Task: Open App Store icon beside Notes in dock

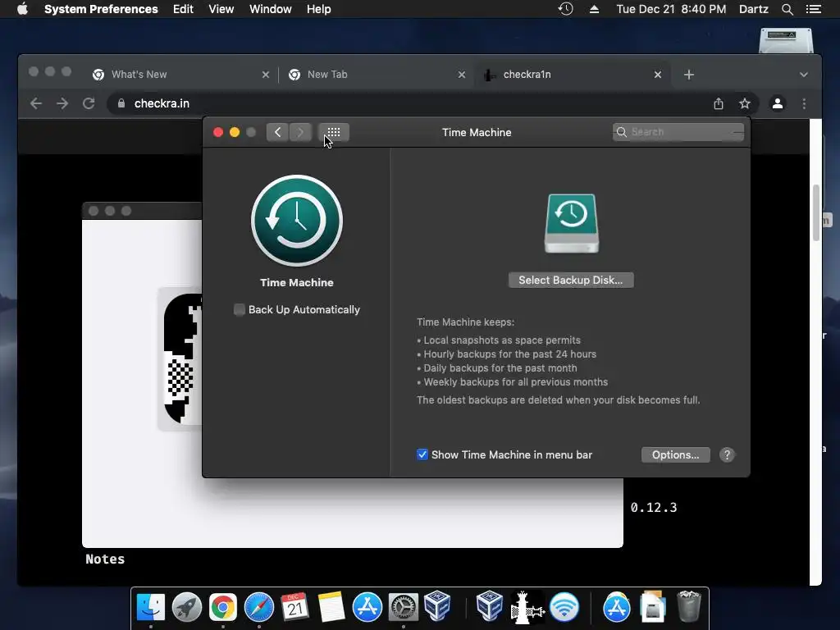Action: pos(367,608)
